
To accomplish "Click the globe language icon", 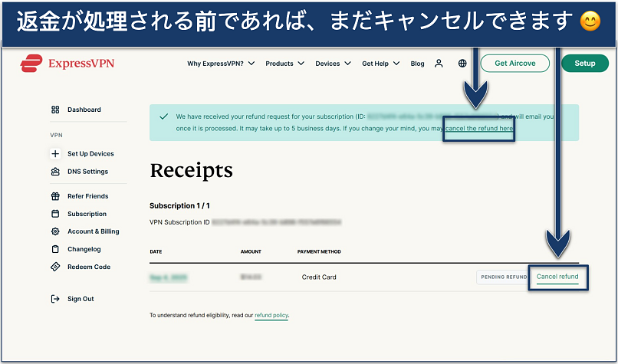I will point(462,64).
